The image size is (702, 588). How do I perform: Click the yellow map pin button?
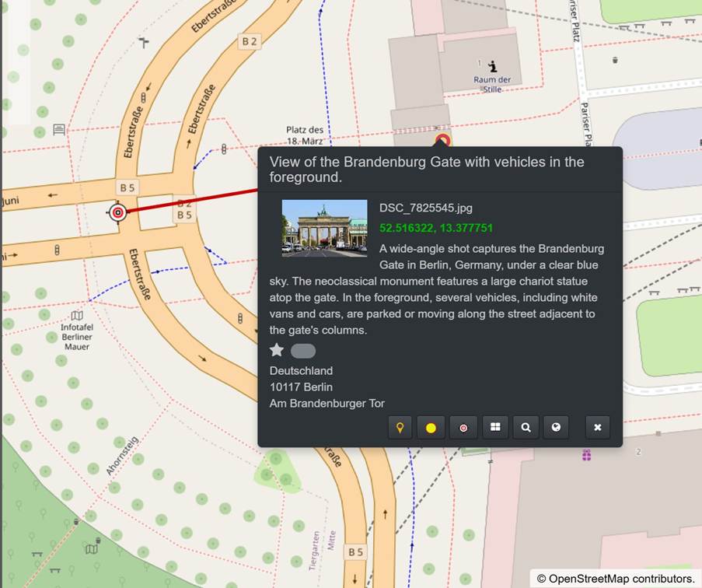click(x=400, y=428)
